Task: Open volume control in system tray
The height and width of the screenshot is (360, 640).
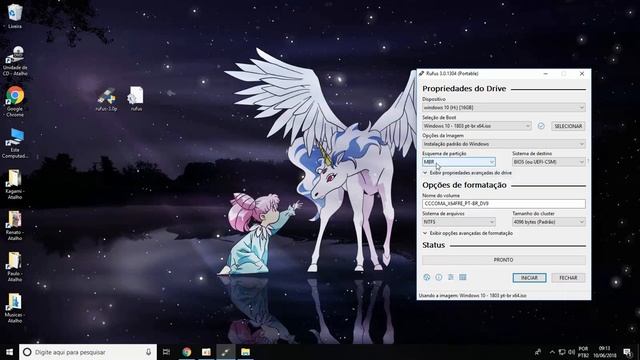Action: [571, 352]
